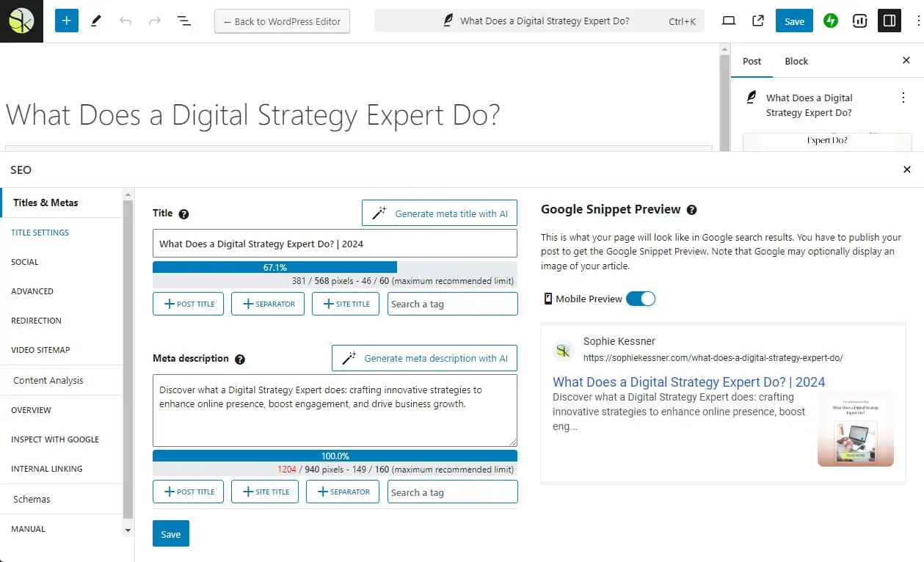Image resolution: width=924 pixels, height=562 pixels.
Task: Click the meta Title text input field
Action: coord(335,244)
